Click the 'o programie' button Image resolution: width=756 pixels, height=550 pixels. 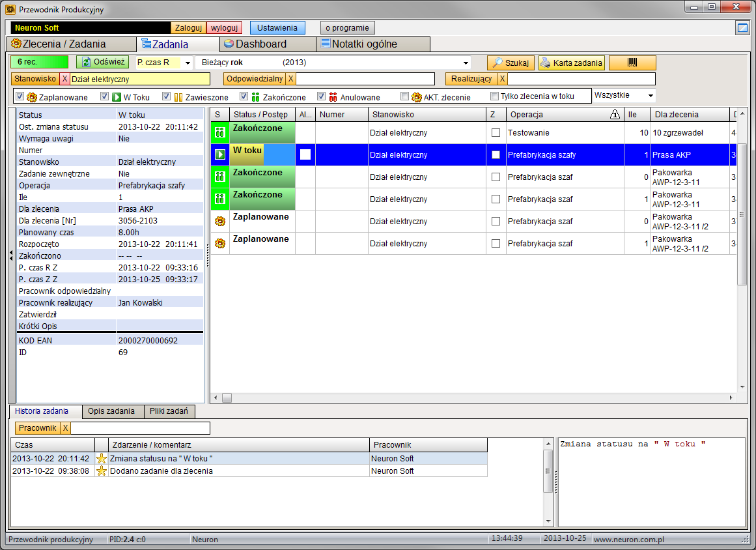point(347,28)
